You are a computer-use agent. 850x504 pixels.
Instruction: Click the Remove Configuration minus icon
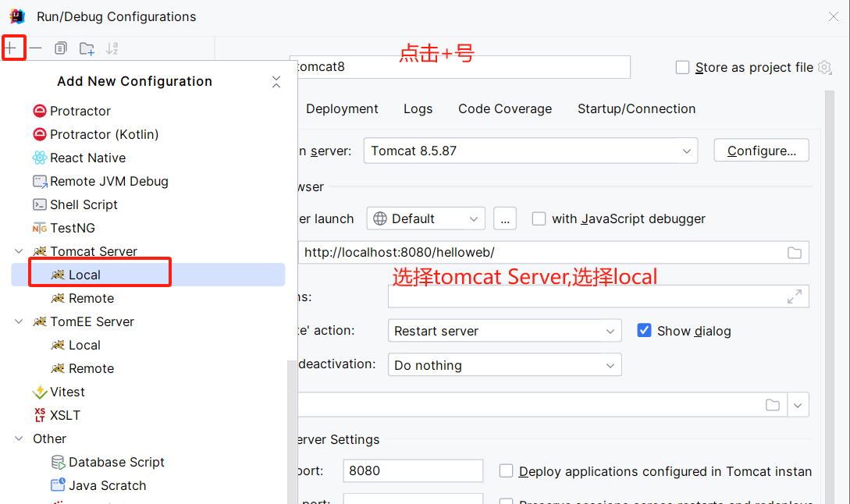(x=36, y=48)
